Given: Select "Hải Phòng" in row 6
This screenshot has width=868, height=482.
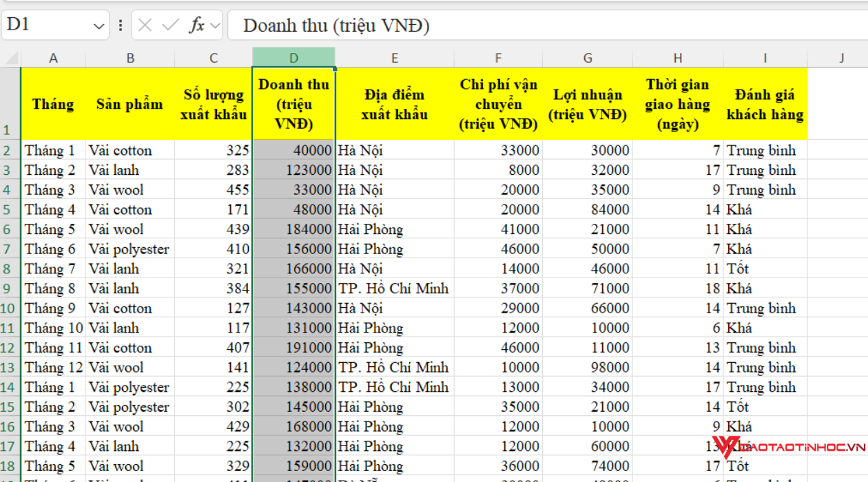Looking at the screenshot, I should [x=395, y=229].
